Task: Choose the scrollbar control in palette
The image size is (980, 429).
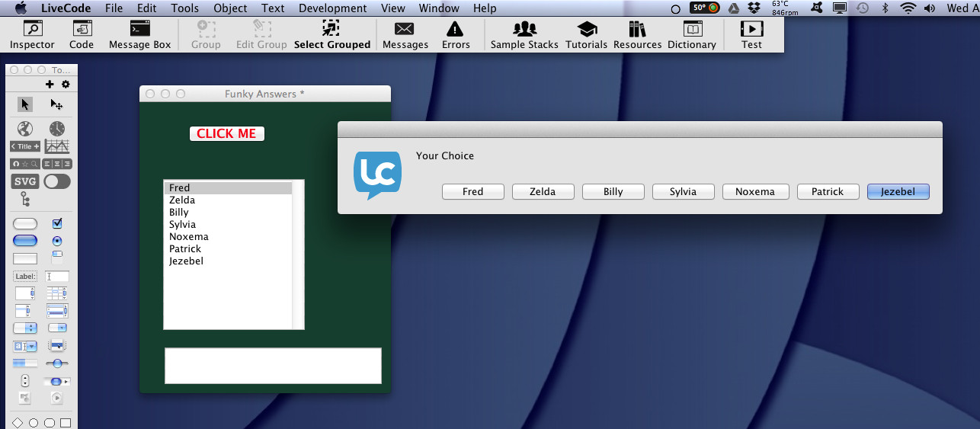Action: tap(57, 380)
